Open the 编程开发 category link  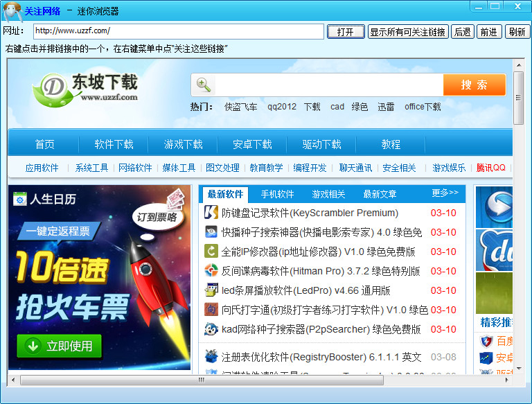pos(310,168)
